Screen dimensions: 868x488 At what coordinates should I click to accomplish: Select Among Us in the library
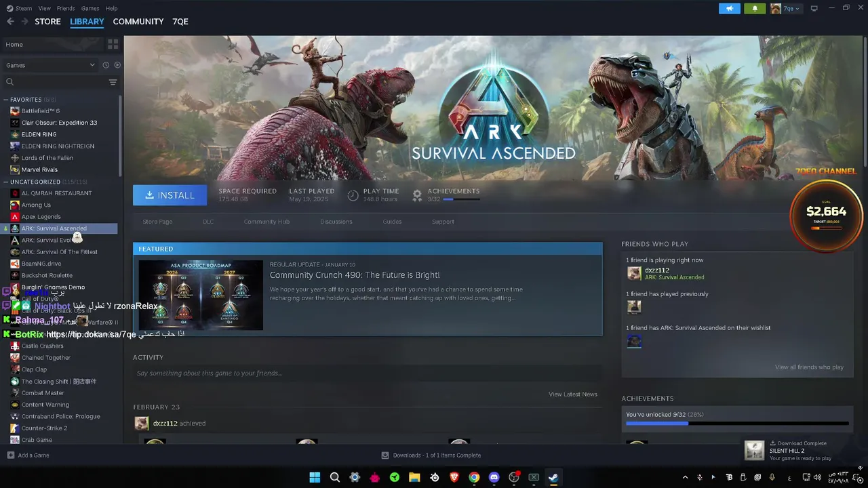pyautogui.click(x=36, y=205)
